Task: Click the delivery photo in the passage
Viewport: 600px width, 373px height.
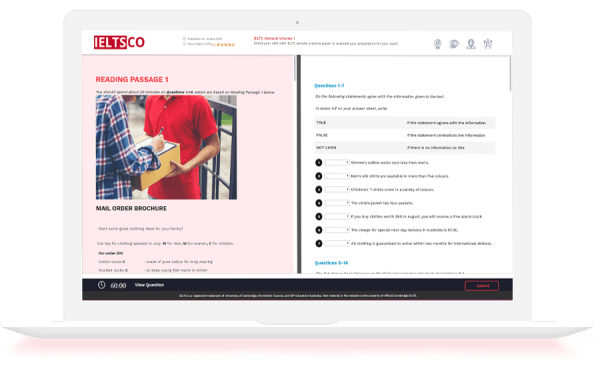Action: pyautogui.click(x=166, y=147)
